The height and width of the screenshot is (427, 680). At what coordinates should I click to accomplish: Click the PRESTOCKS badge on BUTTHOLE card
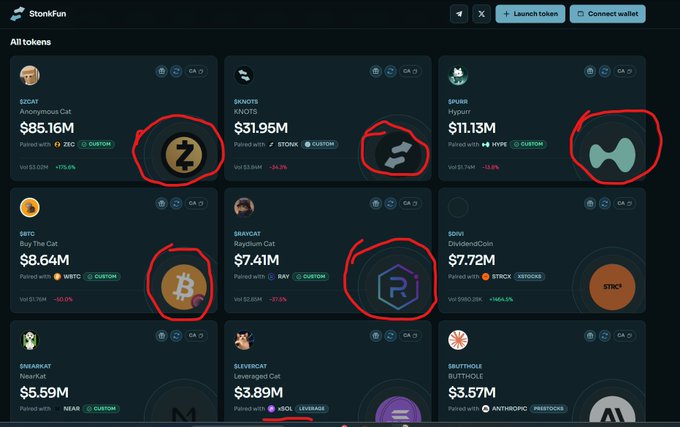coord(549,408)
